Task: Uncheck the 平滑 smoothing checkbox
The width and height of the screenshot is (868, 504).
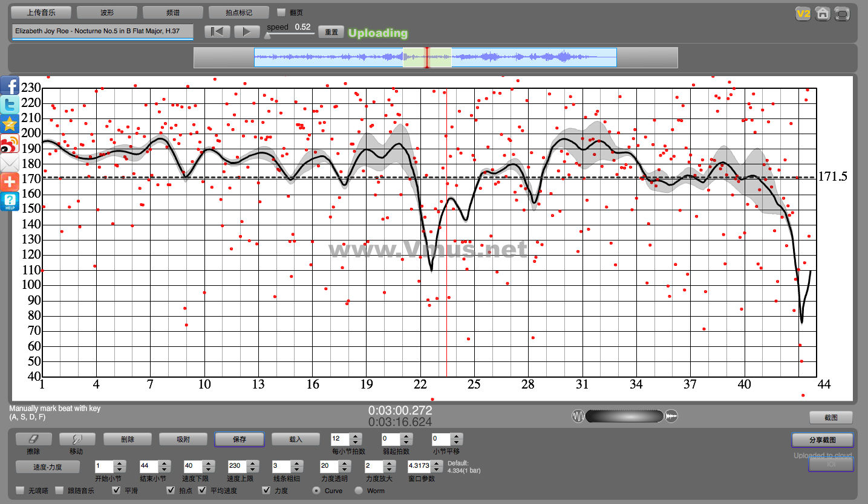Action: [x=117, y=490]
